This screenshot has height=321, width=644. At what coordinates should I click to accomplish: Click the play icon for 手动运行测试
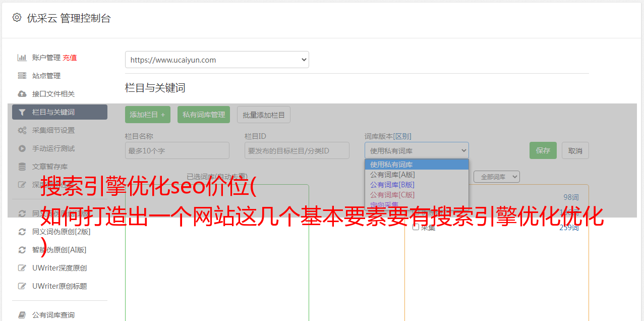click(x=22, y=148)
